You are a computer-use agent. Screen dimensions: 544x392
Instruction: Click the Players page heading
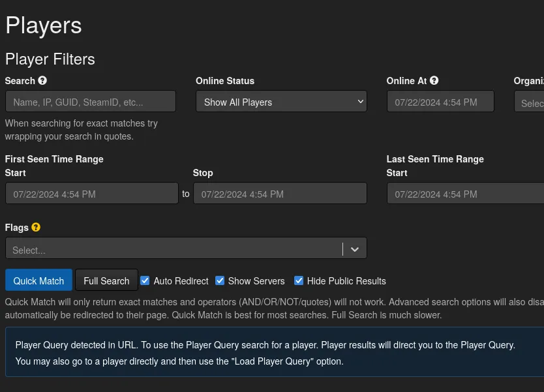pyautogui.click(x=44, y=25)
